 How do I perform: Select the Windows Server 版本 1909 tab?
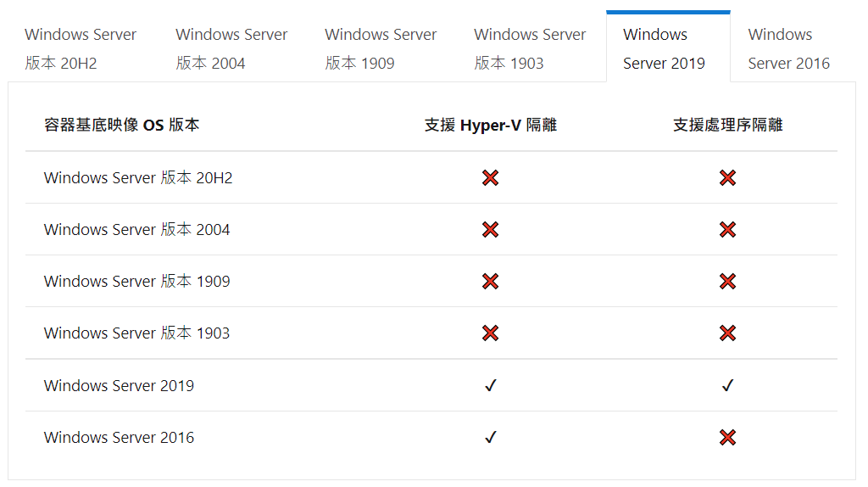pos(381,48)
